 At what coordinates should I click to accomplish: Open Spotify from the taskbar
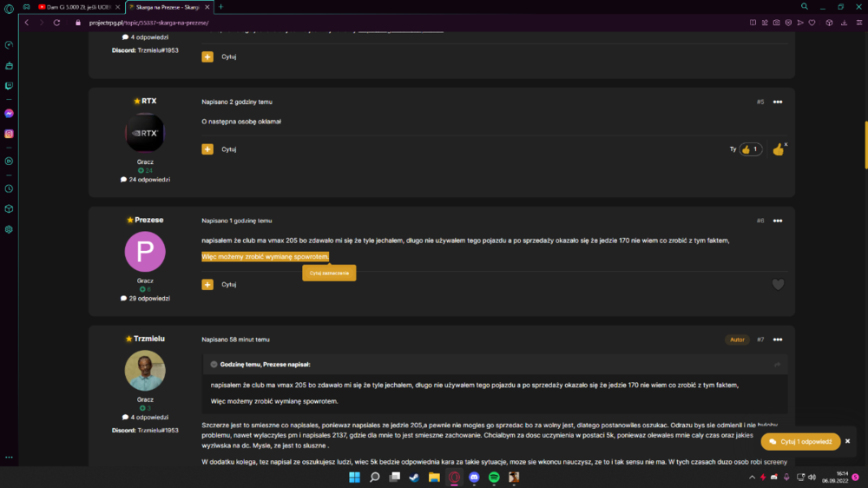[x=494, y=477]
